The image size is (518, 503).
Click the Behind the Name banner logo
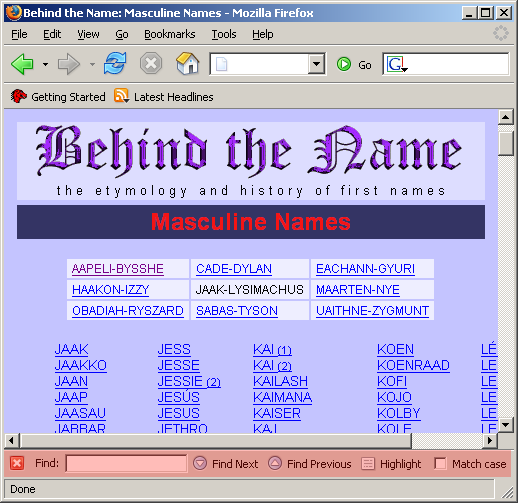click(251, 161)
